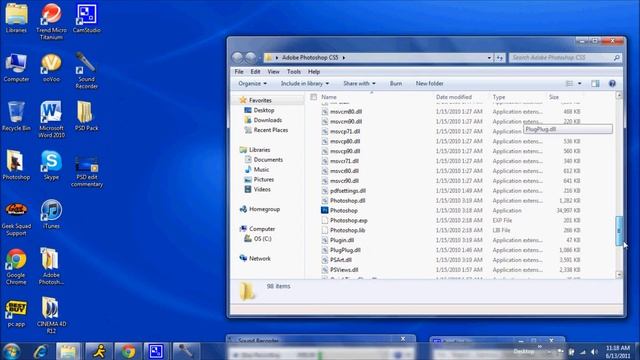Toggle the preview pane button
Viewport: 640px width, 360px height.
click(x=595, y=84)
